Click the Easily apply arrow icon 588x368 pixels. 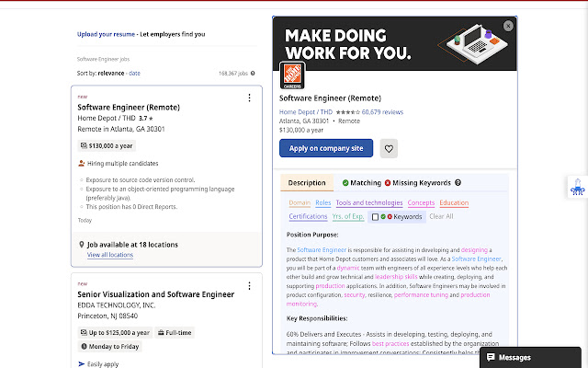click(82, 364)
